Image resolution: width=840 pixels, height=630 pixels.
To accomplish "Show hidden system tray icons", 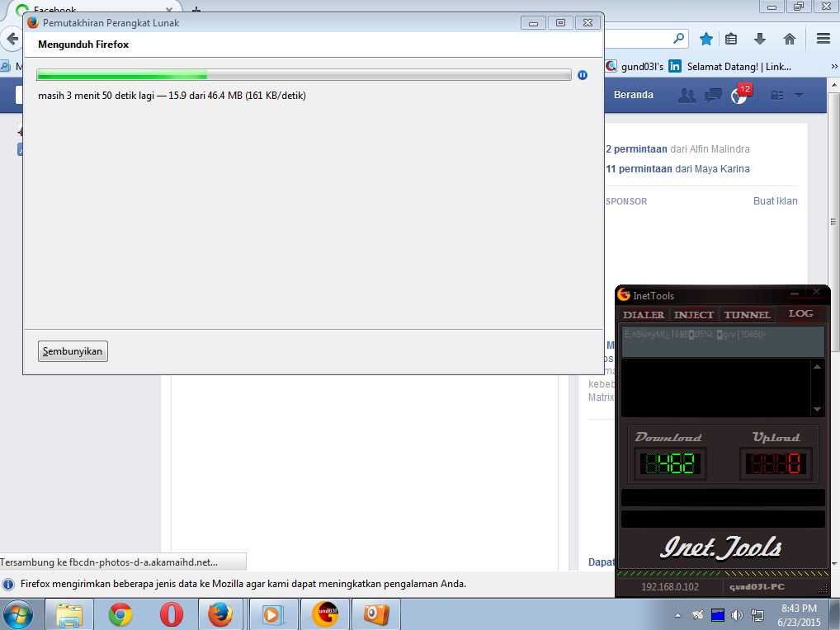I will [677, 615].
